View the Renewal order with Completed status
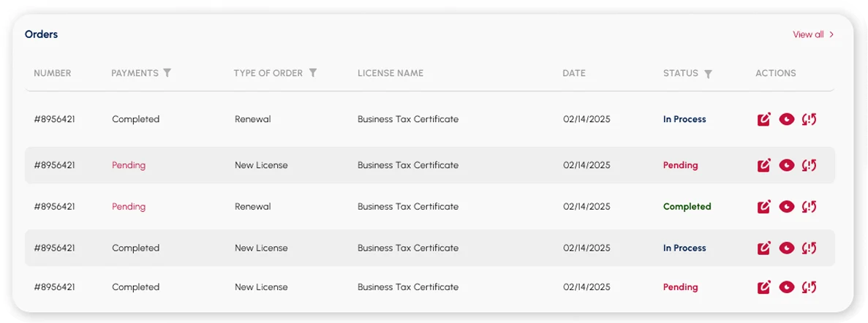The image size is (868, 323). pyautogui.click(x=787, y=207)
